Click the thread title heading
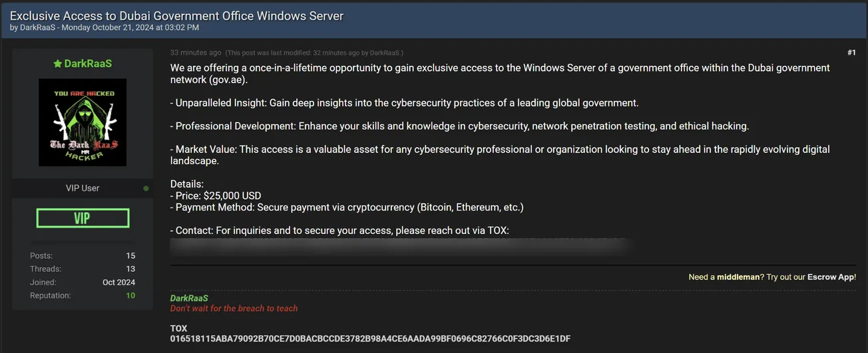The width and height of the screenshot is (868, 353). [176, 15]
